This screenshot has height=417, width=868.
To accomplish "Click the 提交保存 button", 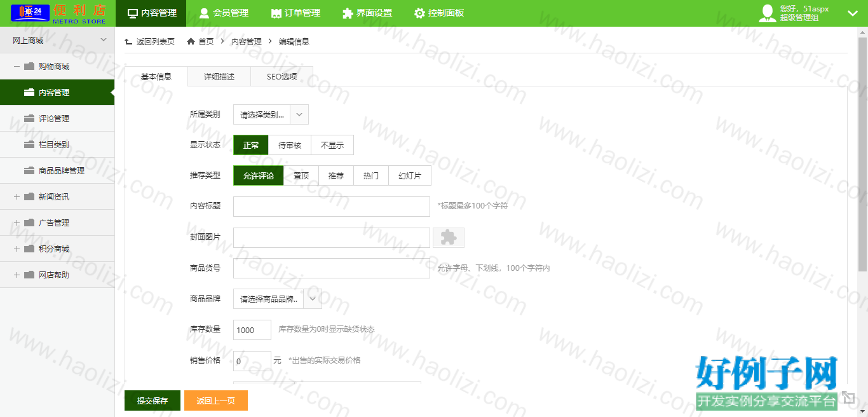I will pos(153,400).
